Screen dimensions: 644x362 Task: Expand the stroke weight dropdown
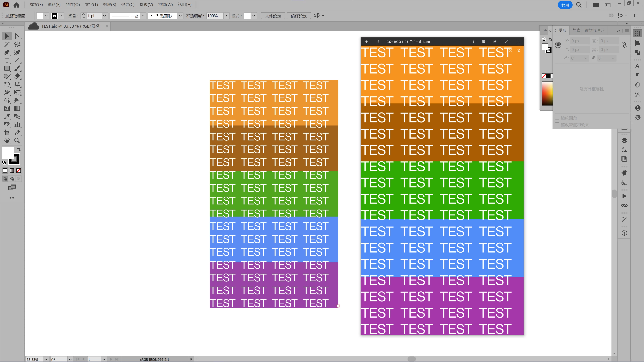[104, 16]
